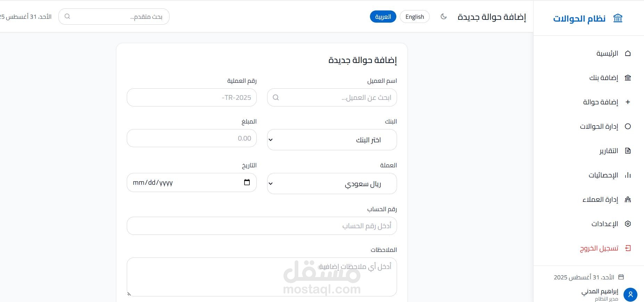Click the البنك label
Screen dimensions: 644x302
[391, 121]
